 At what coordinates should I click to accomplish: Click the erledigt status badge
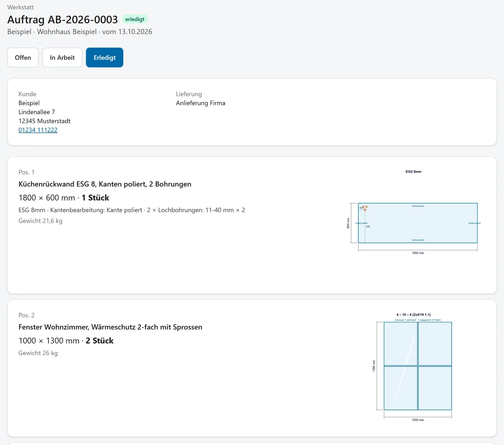tap(135, 19)
